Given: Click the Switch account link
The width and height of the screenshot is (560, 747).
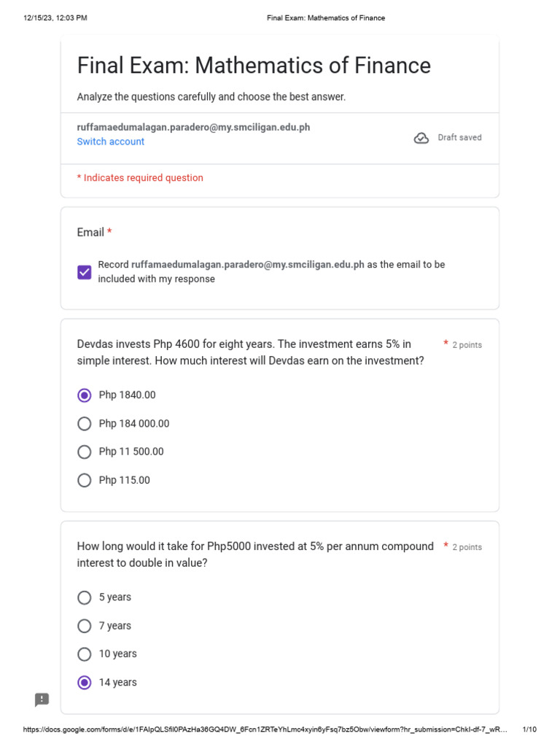Looking at the screenshot, I should (111, 142).
